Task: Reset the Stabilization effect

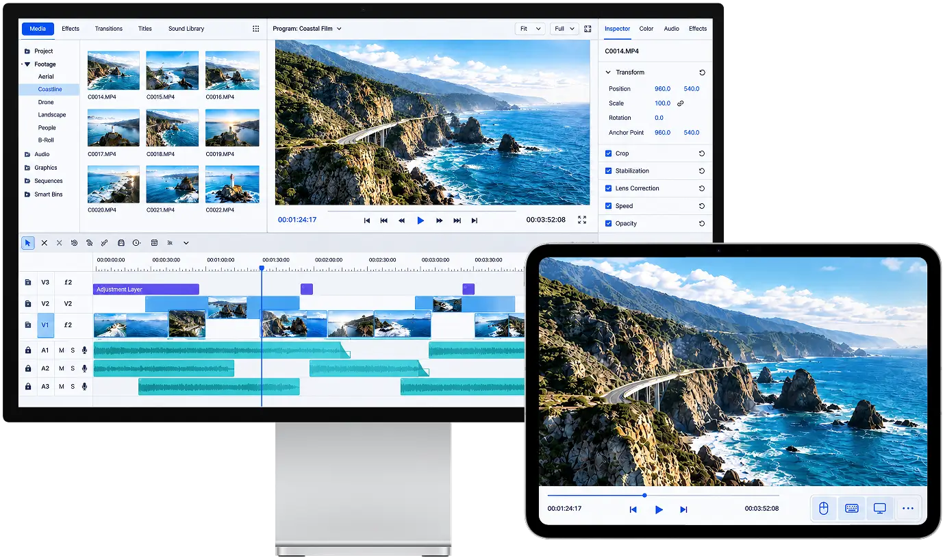Action: 702,171
